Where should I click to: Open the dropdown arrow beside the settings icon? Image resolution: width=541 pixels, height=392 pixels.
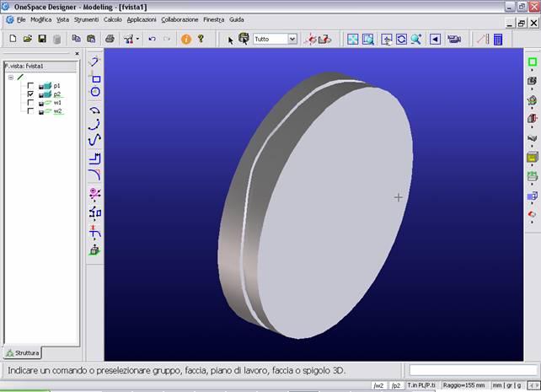(137, 39)
